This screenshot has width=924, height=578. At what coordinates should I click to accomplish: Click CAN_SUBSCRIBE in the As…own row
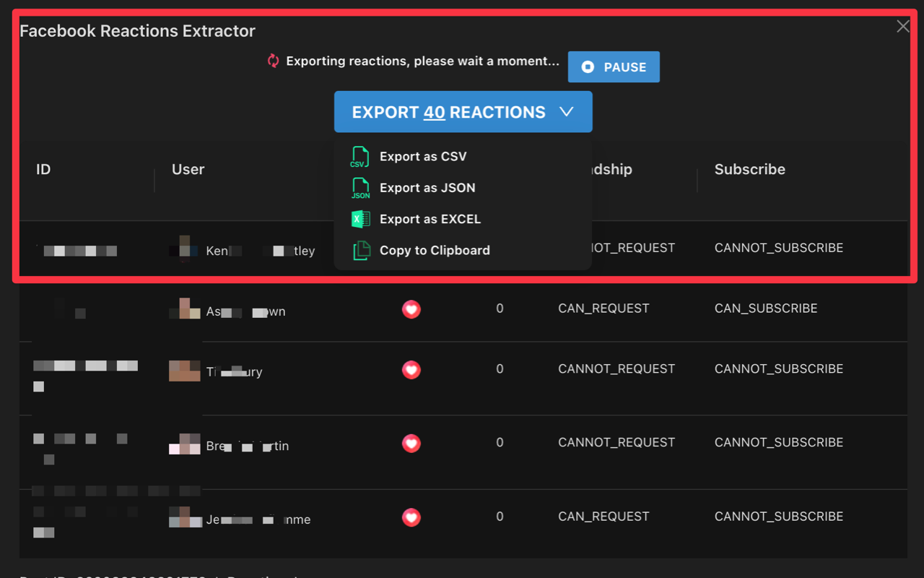pos(766,309)
